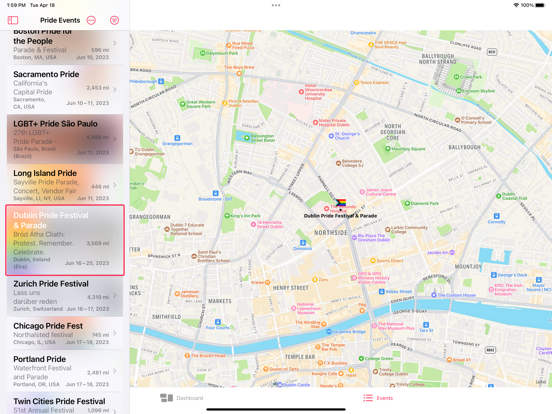Open the filter button beside Pride Events
This screenshot has height=414, width=552.
(x=114, y=20)
